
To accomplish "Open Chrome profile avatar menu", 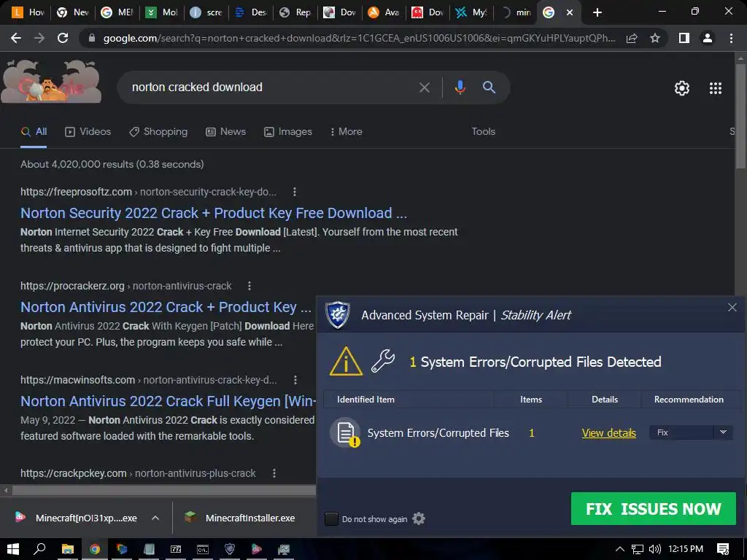I will (x=708, y=38).
